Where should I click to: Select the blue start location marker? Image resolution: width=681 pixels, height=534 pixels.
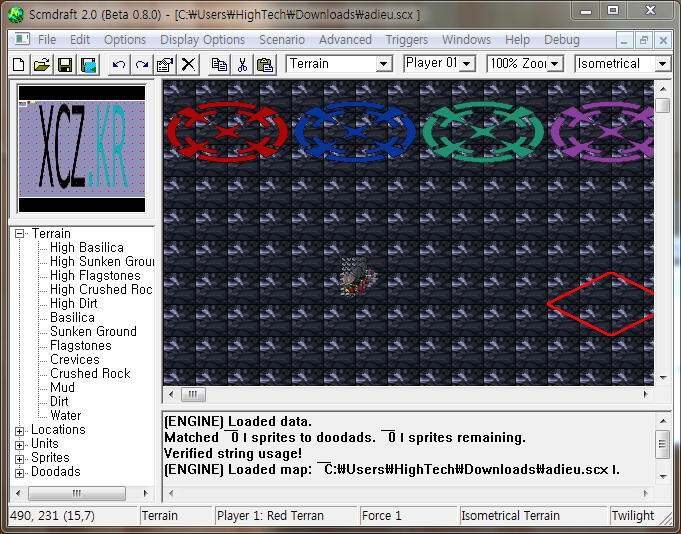pos(355,132)
